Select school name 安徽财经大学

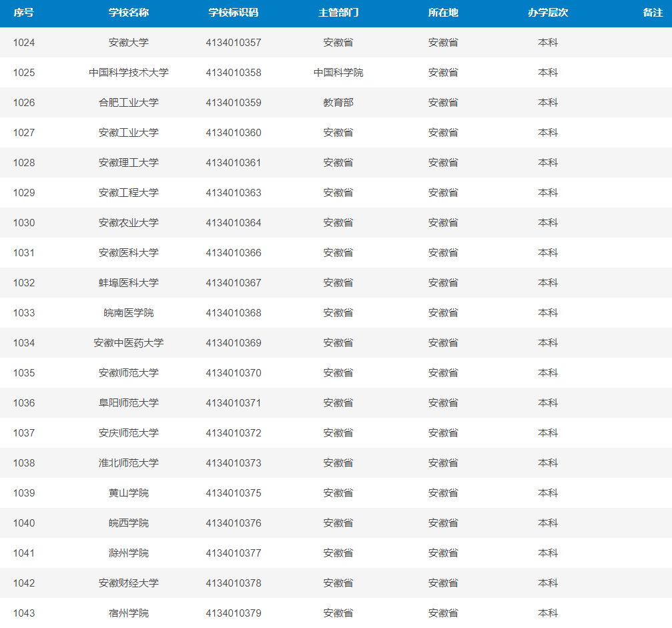tap(129, 583)
